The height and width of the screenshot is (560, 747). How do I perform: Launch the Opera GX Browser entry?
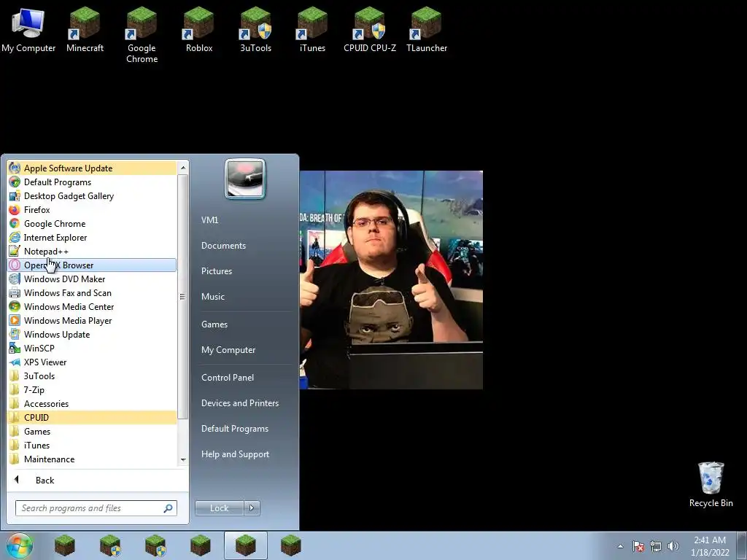pos(92,265)
